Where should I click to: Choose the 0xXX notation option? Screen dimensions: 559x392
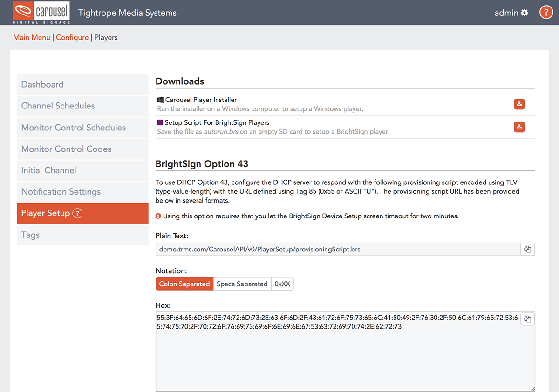[282, 284]
